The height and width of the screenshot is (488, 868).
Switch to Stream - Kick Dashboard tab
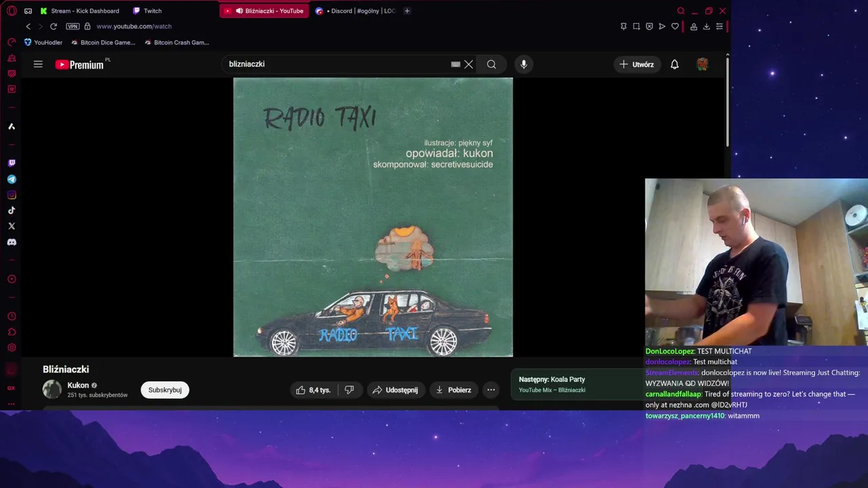pos(79,11)
